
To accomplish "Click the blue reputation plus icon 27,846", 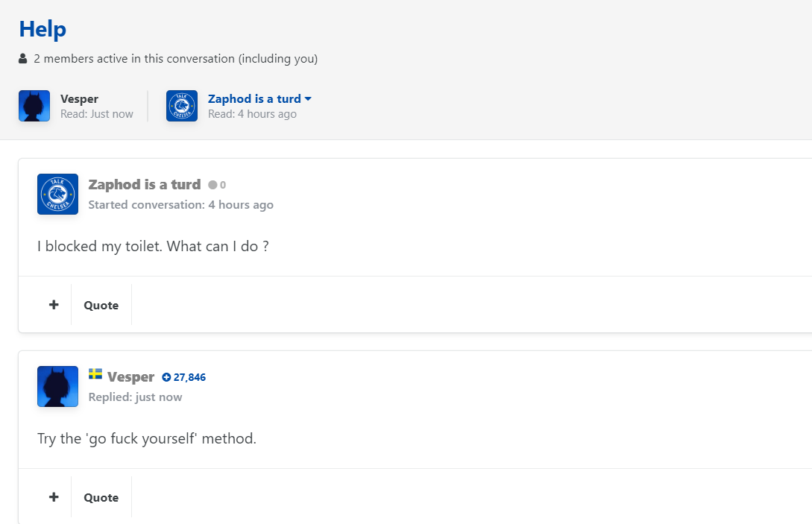I will (x=167, y=377).
